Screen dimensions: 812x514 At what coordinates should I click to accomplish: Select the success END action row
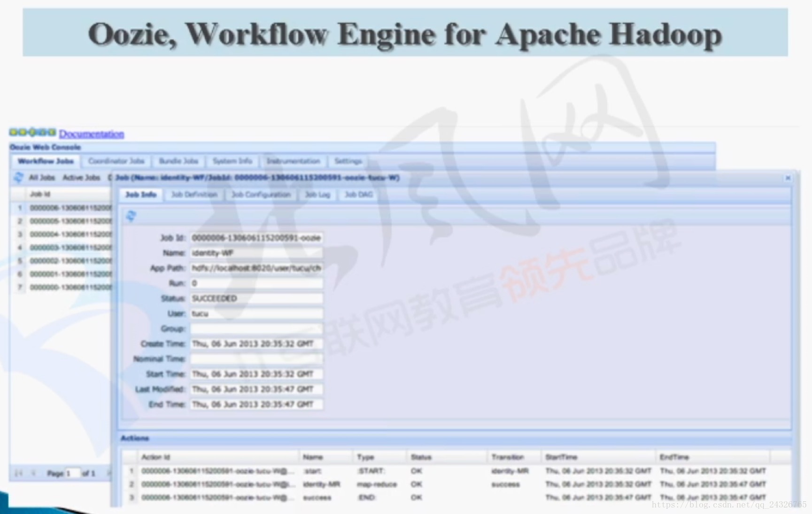coord(456,497)
